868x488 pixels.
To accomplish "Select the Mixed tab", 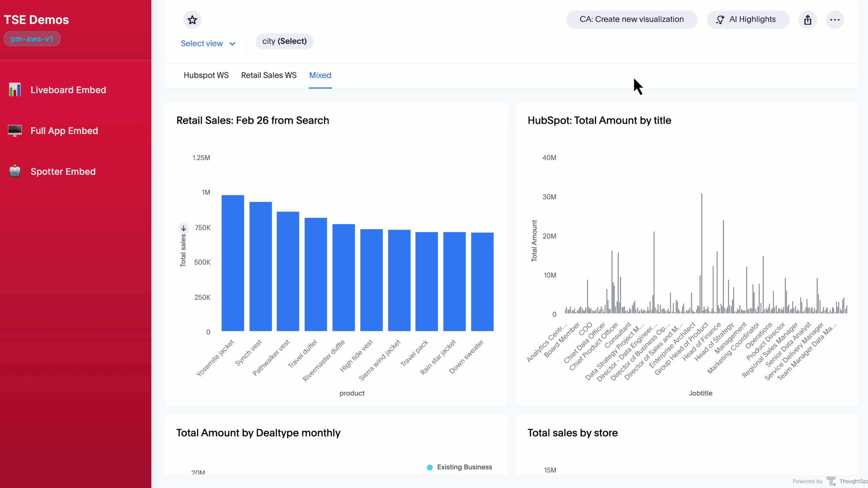I will pyautogui.click(x=320, y=75).
